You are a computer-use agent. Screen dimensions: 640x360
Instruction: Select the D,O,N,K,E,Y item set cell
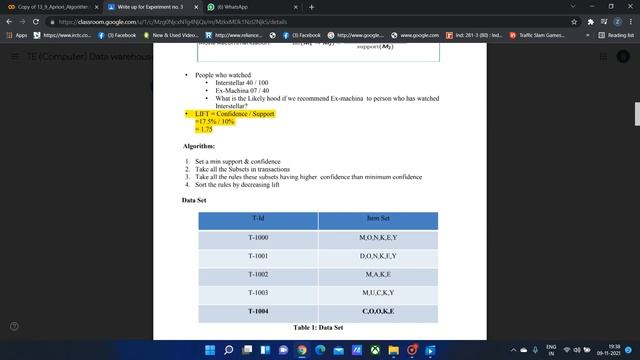(x=378, y=258)
